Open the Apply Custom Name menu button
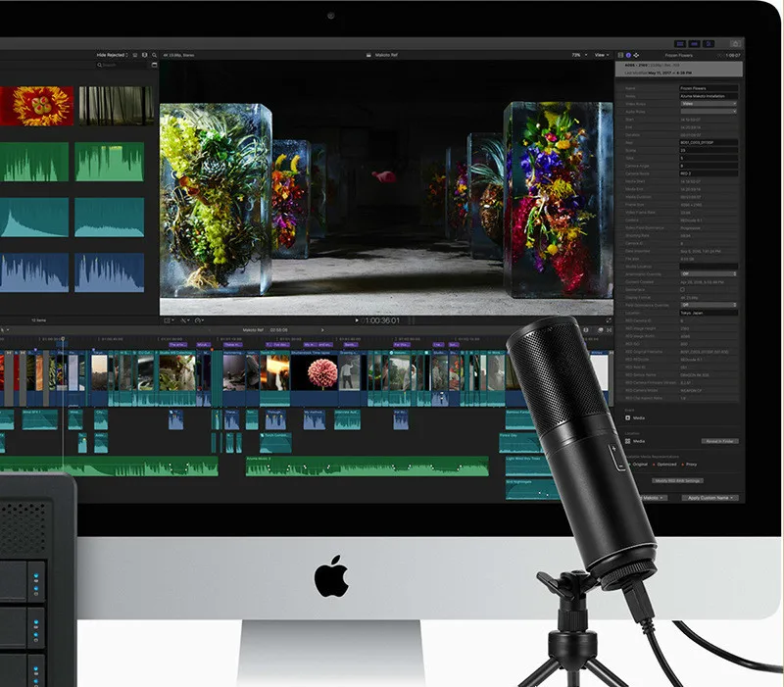Viewport: 784px width, 687px height. [x=710, y=498]
